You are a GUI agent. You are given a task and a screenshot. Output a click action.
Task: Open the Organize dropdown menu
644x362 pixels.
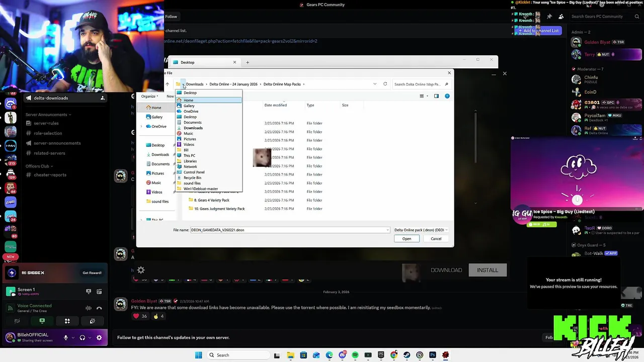coord(150,96)
